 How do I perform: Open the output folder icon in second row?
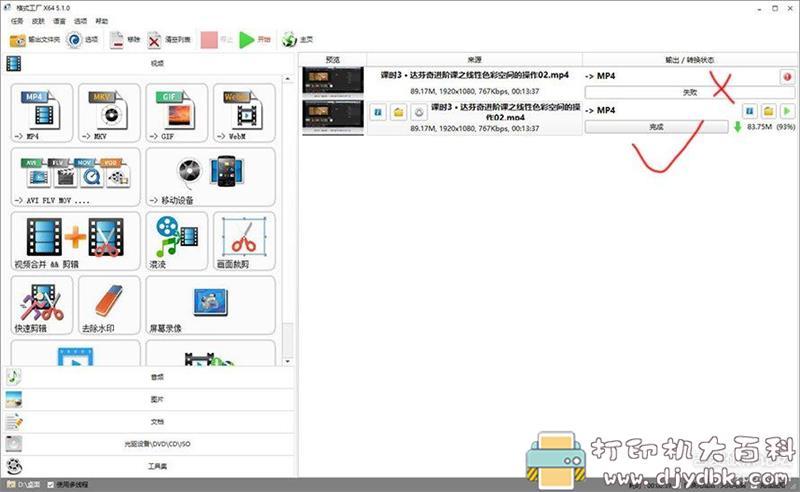(768, 111)
